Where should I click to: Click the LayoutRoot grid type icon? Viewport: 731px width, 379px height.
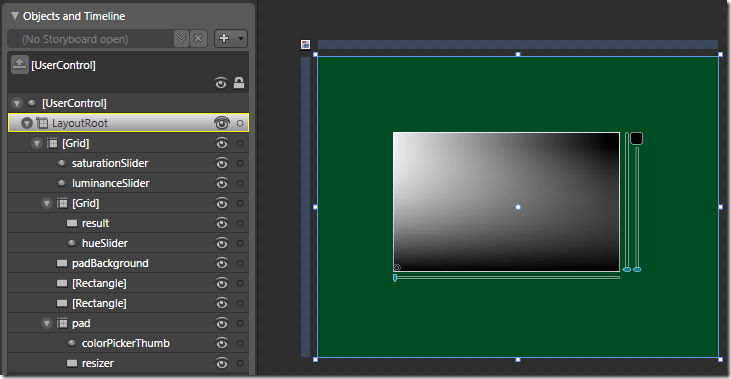(42, 123)
